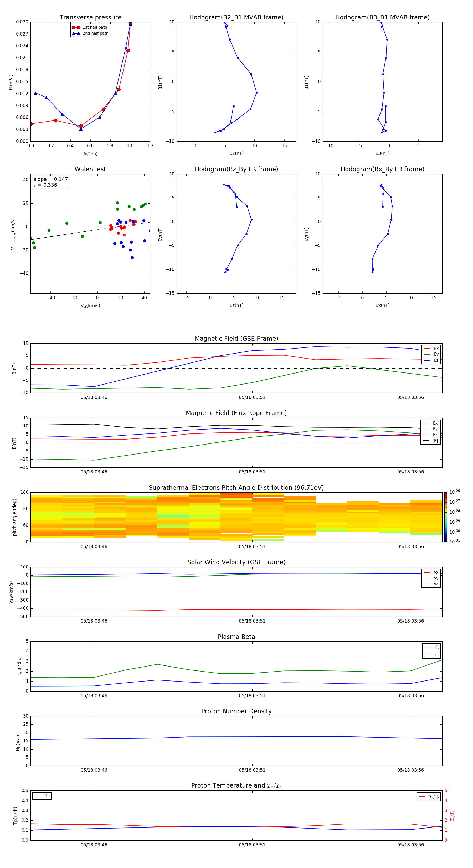The height and width of the screenshot is (868, 473).
Task: Click the 'Magnetic Field (Flux Rope Frame)' title
Action: [236, 413]
